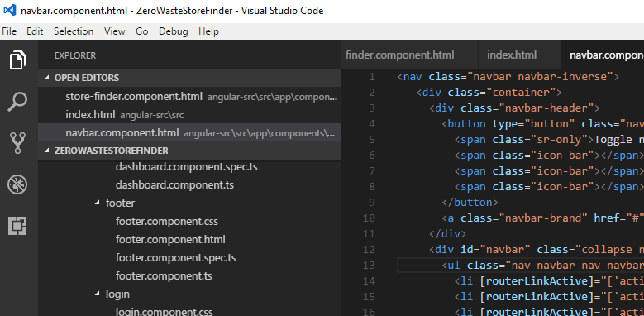Open the Debug view icon
Screen dimensions: 644x316
(17, 184)
